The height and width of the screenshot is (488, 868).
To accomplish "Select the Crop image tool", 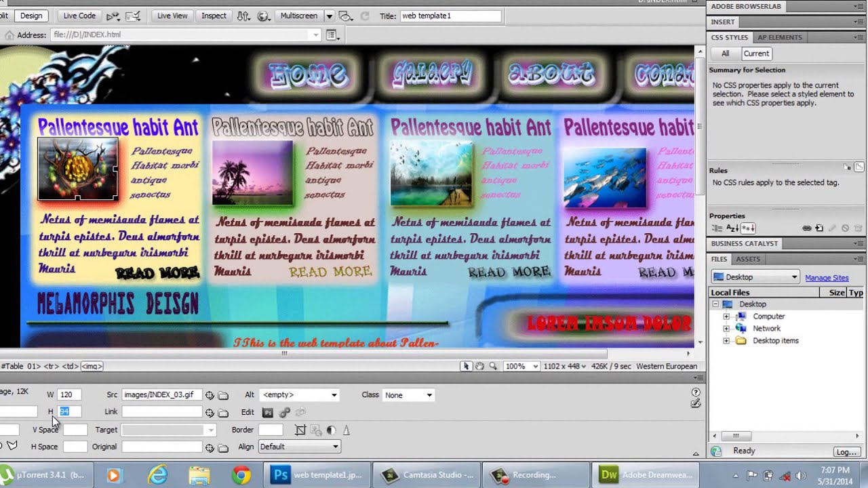I will (x=300, y=430).
